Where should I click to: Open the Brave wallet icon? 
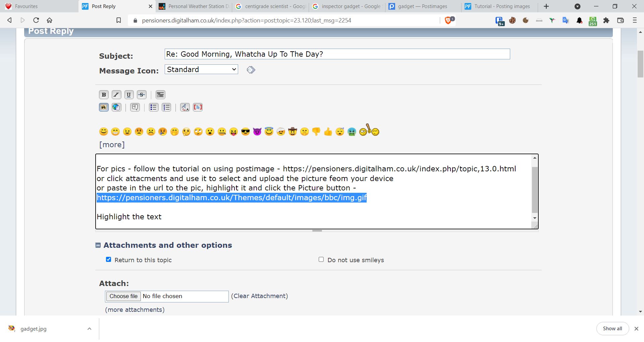pyautogui.click(x=621, y=20)
